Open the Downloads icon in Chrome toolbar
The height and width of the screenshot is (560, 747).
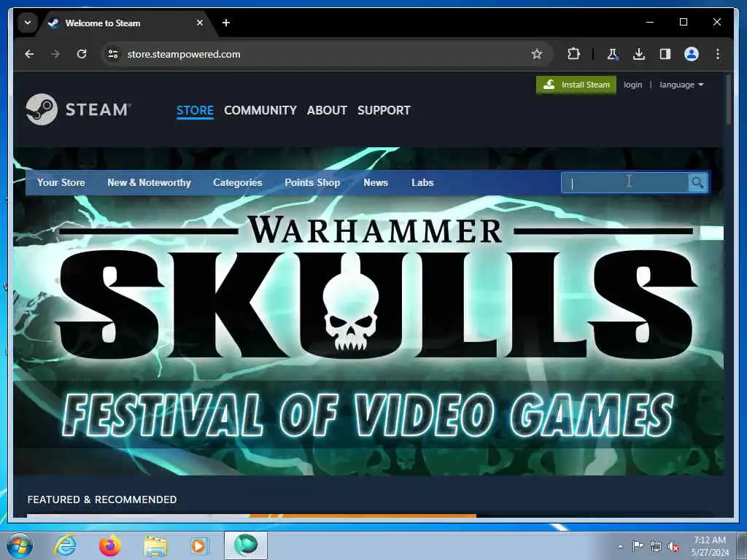[x=639, y=54]
